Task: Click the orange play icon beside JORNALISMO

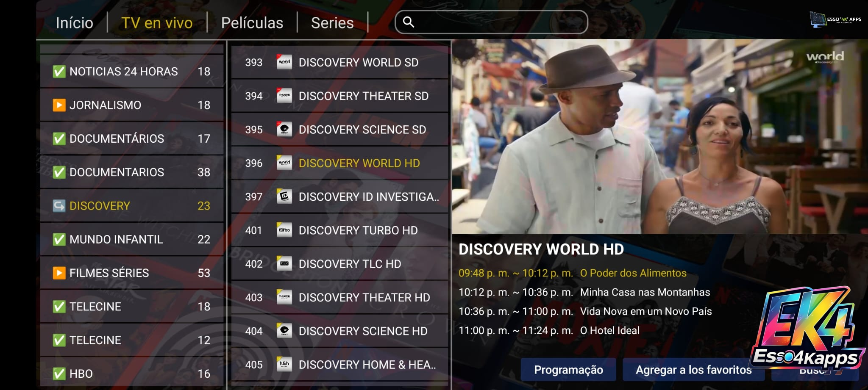Action: 59,105
